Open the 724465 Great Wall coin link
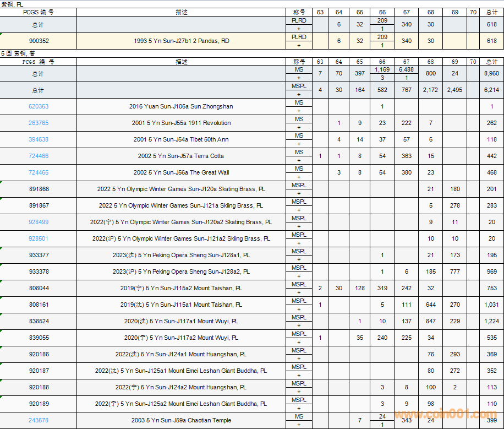The height and width of the screenshot is (429, 504). (x=39, y=173)
